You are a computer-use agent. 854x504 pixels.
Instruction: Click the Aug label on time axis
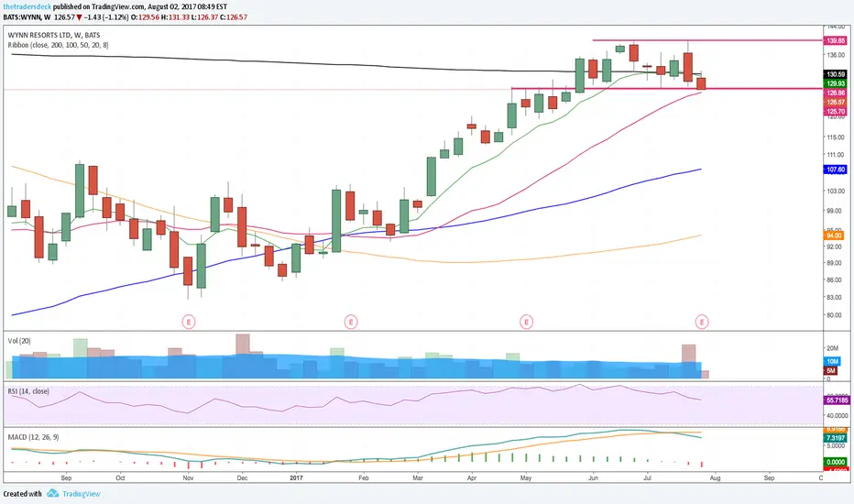(715, 477)
